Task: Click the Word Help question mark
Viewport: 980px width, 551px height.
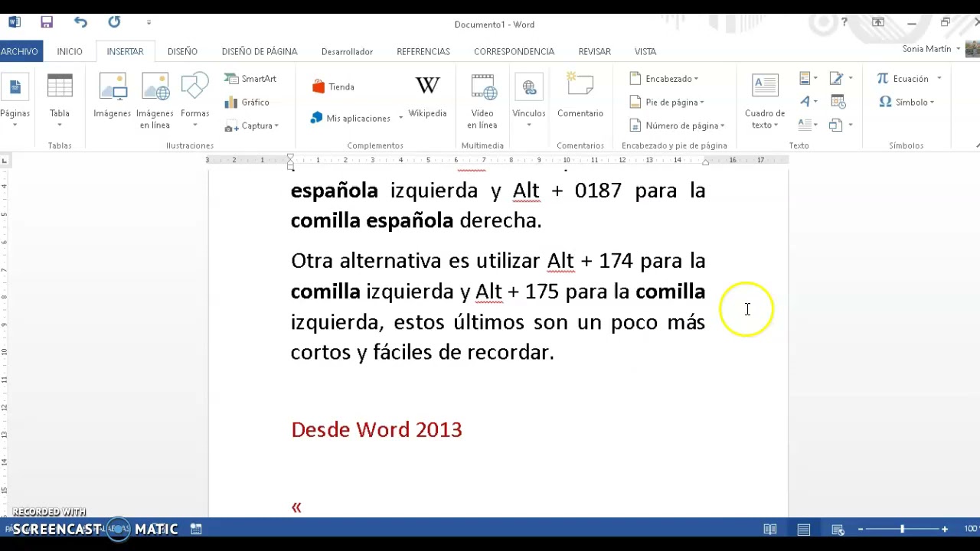Action: tap(844, 23)
